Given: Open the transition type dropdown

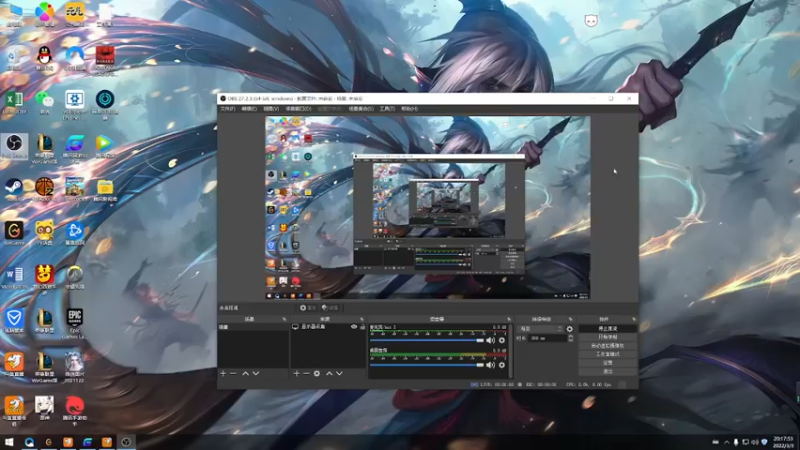Looking at the screenshot, I should tap(541, 329).
